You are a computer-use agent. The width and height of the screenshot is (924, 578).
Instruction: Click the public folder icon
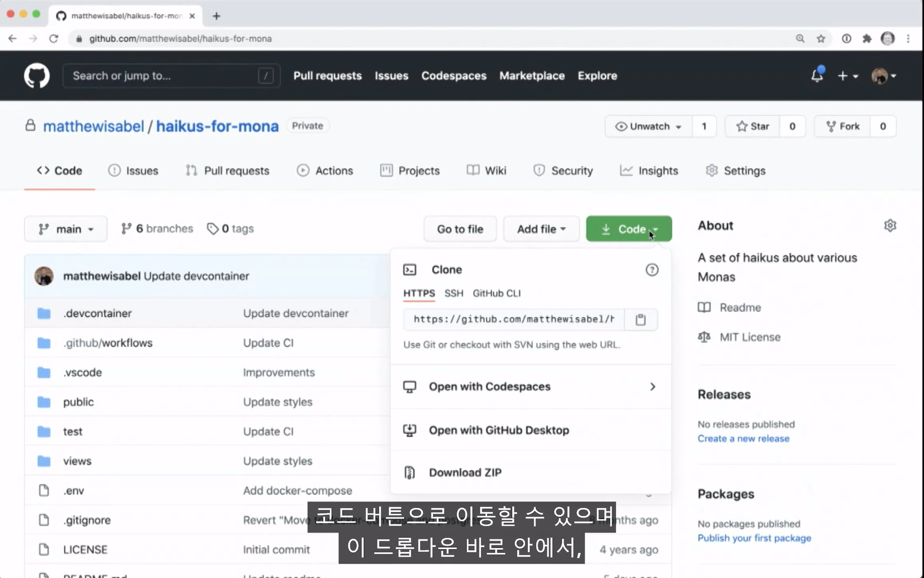[44, 402]
